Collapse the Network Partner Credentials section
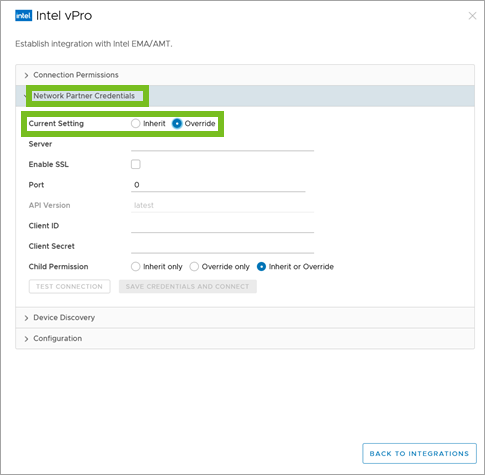Viewport: 485px width, 475px height. tap(245, 96)
